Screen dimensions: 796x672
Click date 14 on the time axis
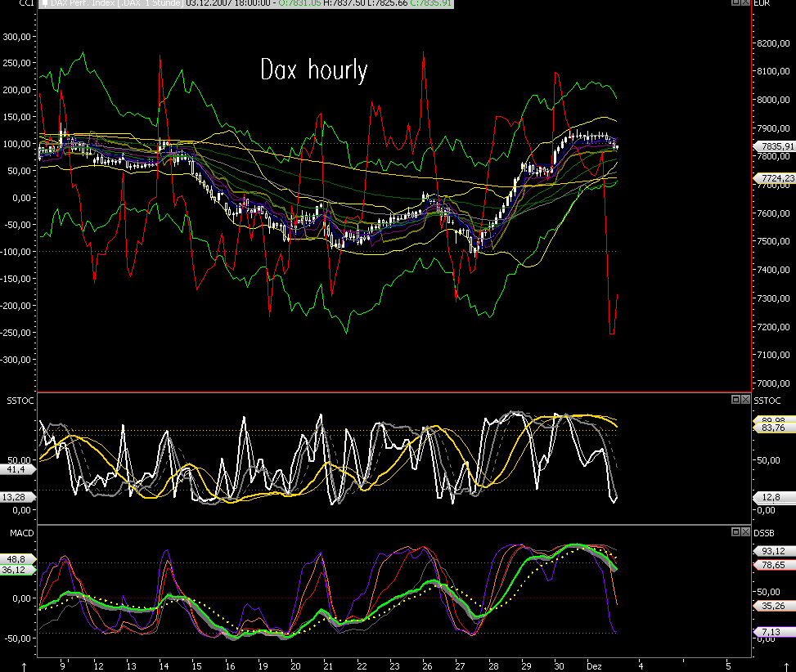(164, 666)
